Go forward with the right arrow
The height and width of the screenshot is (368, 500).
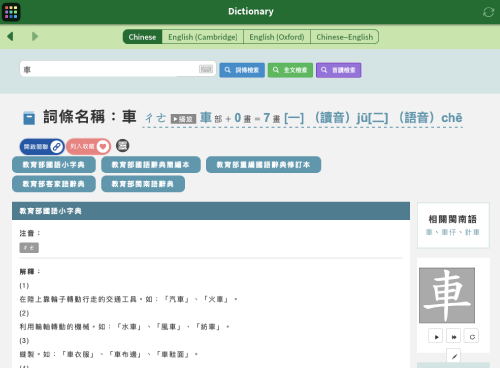[x=35, y=36]
